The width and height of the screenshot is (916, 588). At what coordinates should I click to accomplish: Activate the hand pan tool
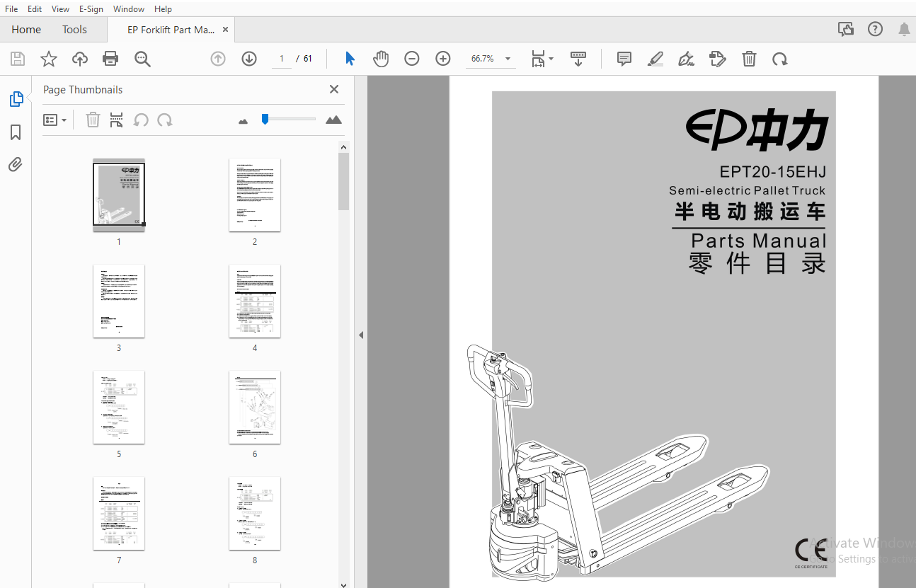381,59
